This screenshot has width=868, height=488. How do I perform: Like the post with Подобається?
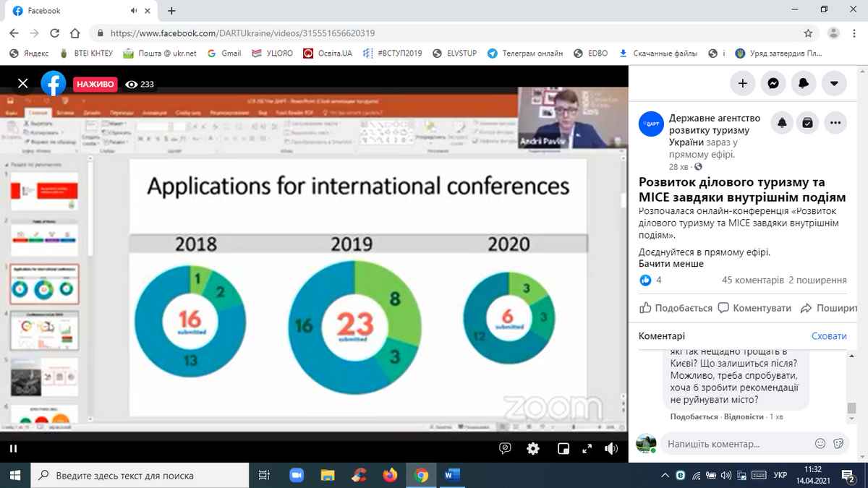[676, 308]
